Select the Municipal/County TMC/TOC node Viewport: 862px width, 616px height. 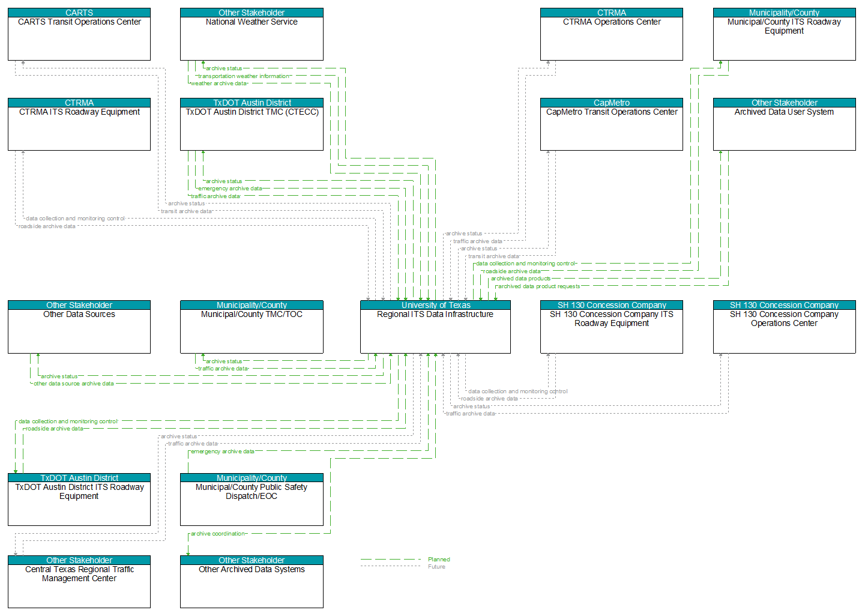pyautogui.click(x=252, y=327)
